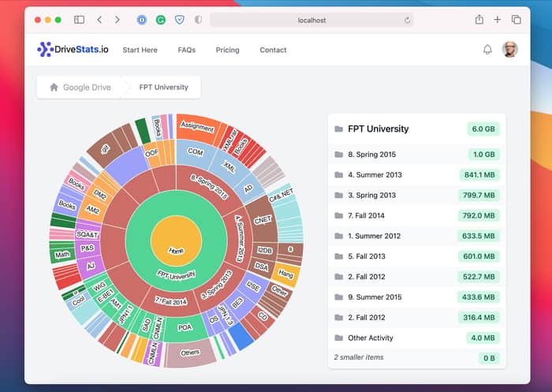
Task: Click the notification bell icon
Action: (487, 50)
